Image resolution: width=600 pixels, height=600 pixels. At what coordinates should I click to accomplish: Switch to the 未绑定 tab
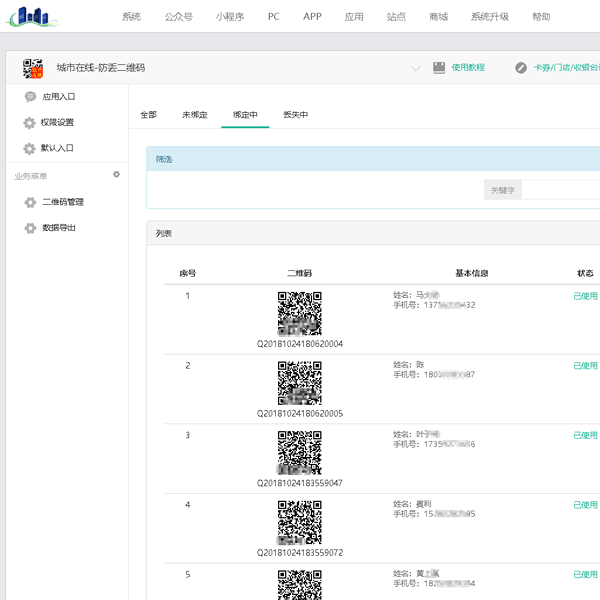pos(195,115)
